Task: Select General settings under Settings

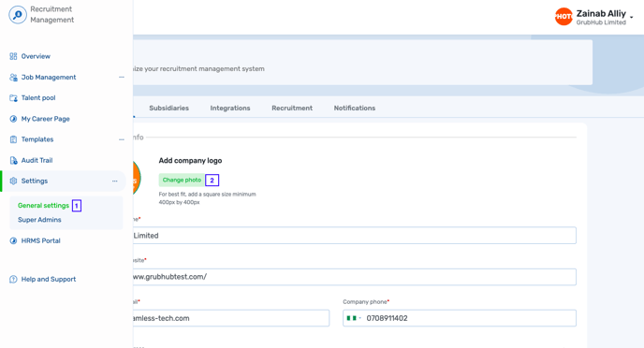Action: (x=43, y=205)
